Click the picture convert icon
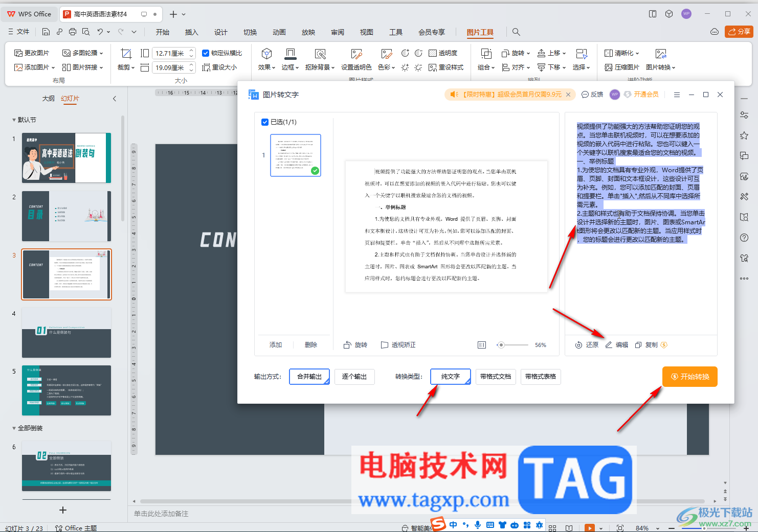This screenshot has width=758, height=532. [661, 54]
